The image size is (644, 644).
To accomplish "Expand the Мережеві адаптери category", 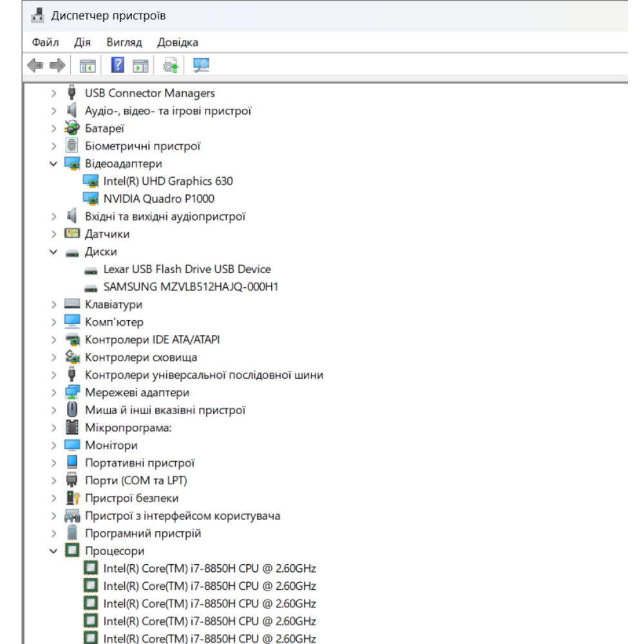I will [x=53, y=393].
